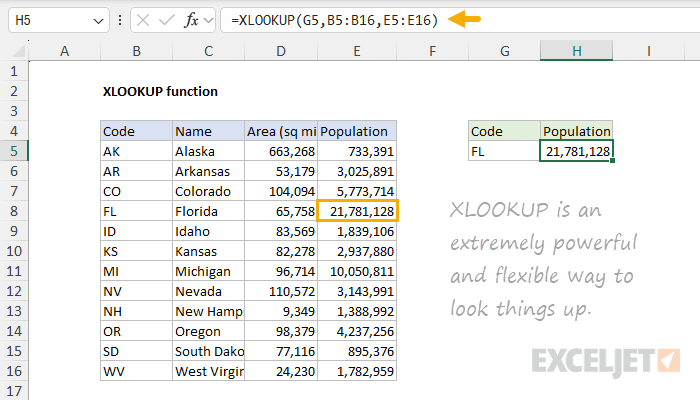Select the 'Colorado' name cell
The image size is (700, 400).
(208, 191)
